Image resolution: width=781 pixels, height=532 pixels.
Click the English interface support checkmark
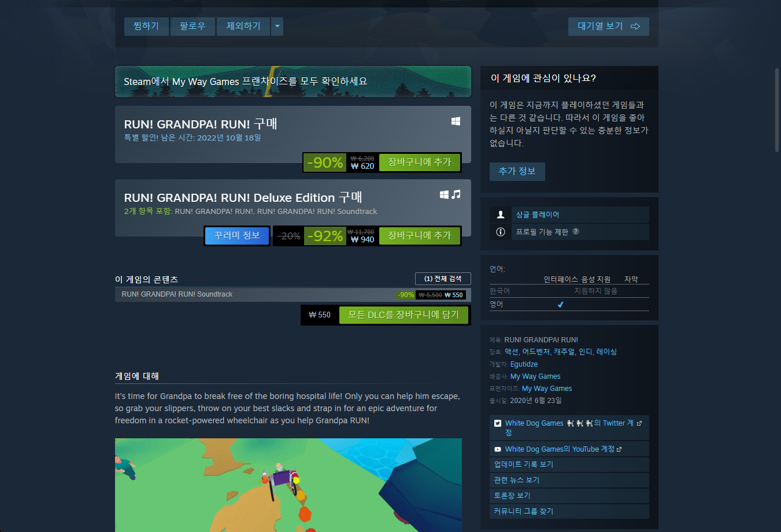point(560,305)
